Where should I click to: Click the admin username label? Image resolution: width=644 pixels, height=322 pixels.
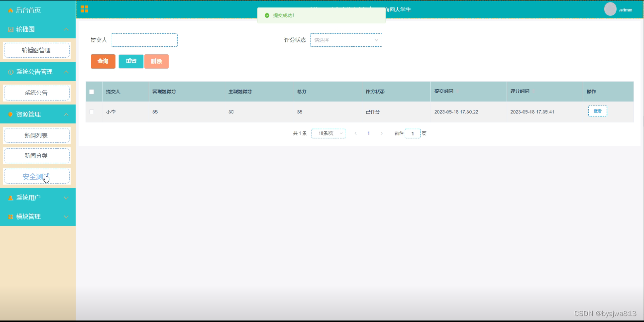click(626, 10)
